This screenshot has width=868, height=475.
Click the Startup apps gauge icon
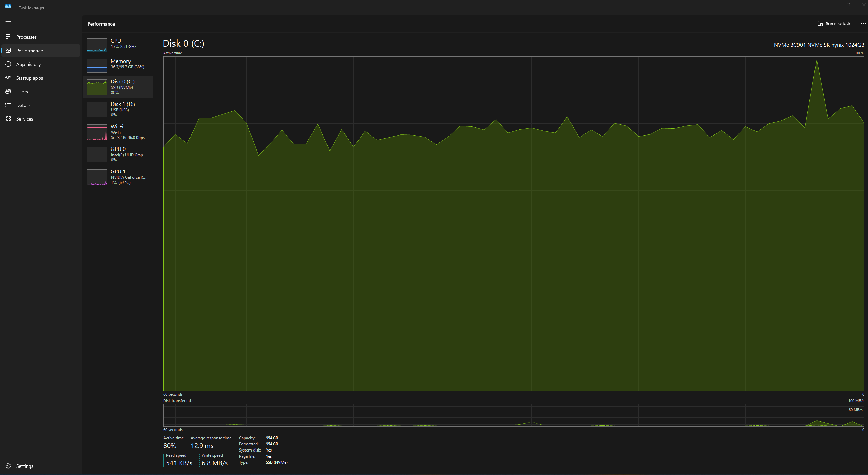(x=8, y=78)
